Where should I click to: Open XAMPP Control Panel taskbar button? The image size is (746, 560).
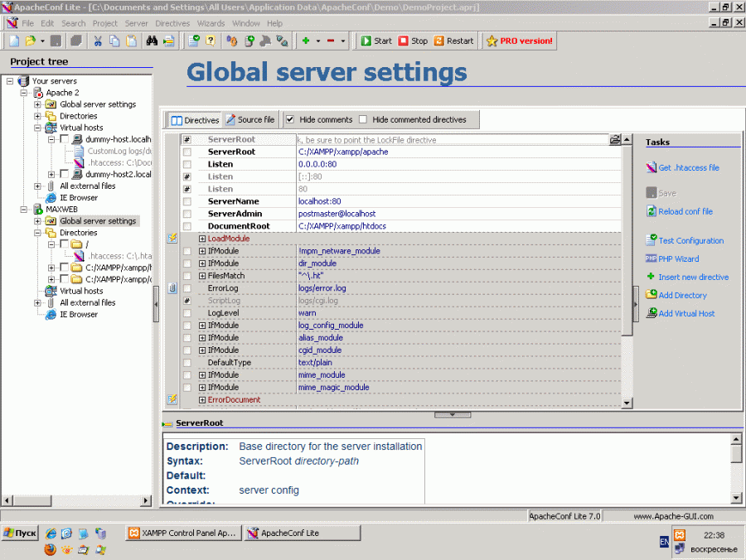(184, 533)
